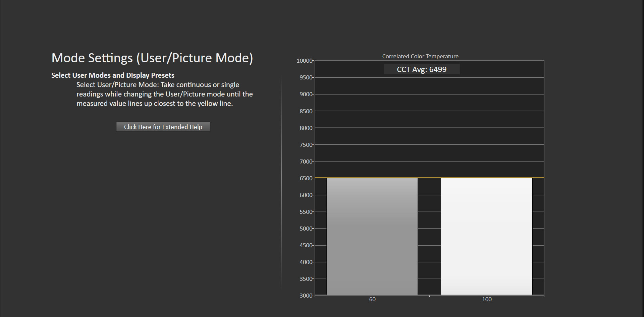Click the Correlated Color Temperature chart title
The image size is (644, 317).
point(420,56)
